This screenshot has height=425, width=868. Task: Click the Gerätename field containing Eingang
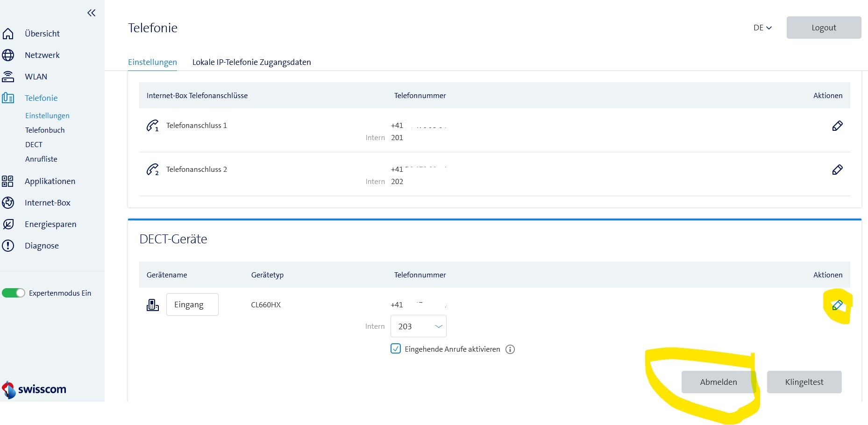[x=192, y=305]
